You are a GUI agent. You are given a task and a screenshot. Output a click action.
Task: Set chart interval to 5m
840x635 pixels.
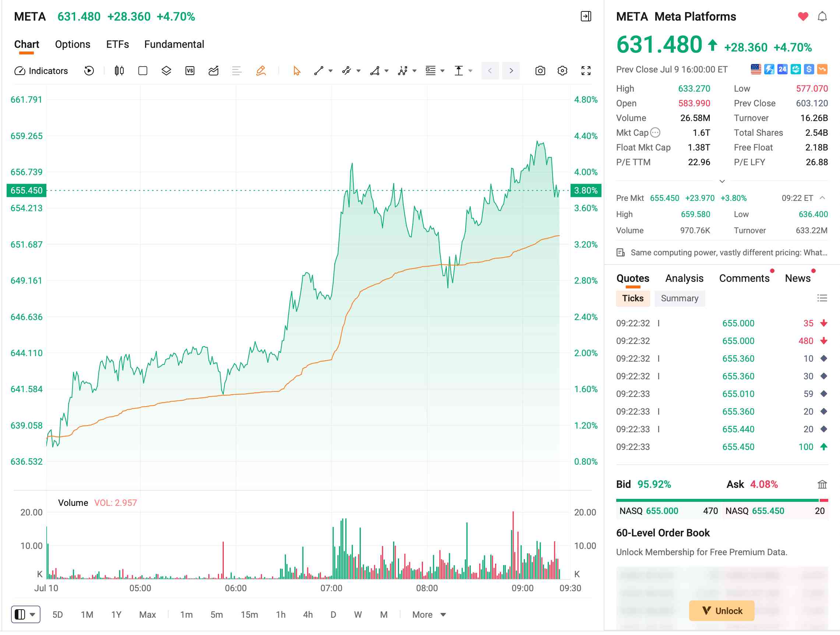[216, 614]
